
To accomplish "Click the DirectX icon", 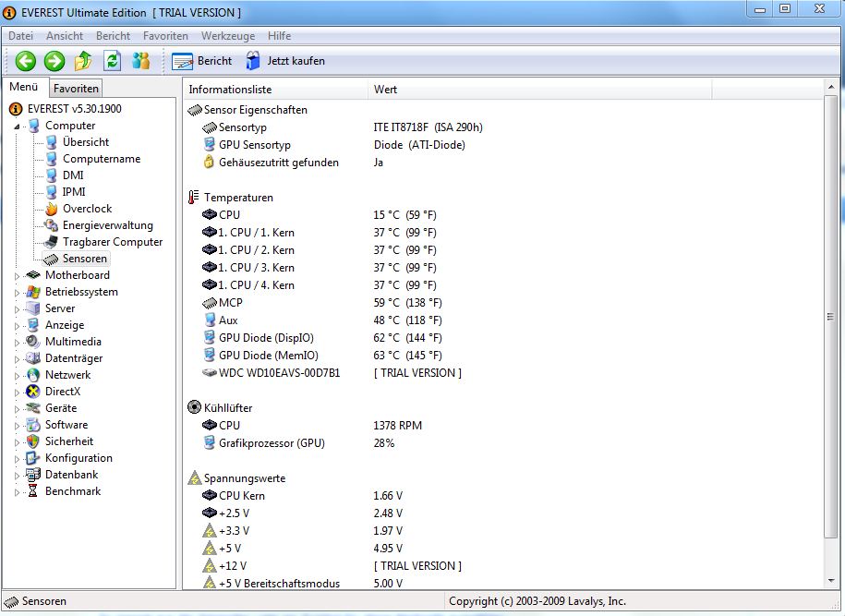I will 33,392.
